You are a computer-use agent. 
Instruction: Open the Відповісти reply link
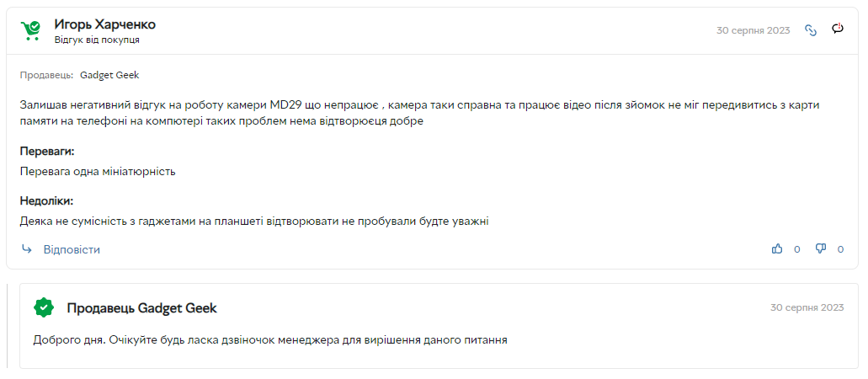point(72,249)
